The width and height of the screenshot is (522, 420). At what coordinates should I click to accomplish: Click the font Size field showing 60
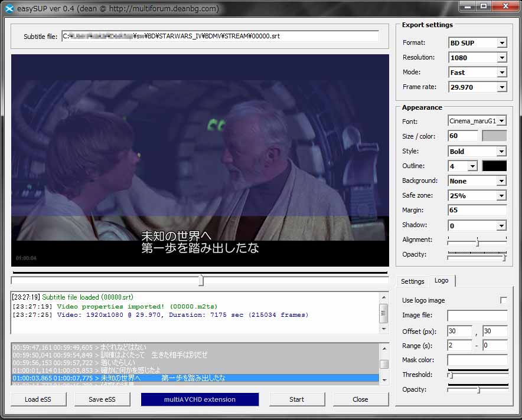pyautogui.click(x=463, y=136)
